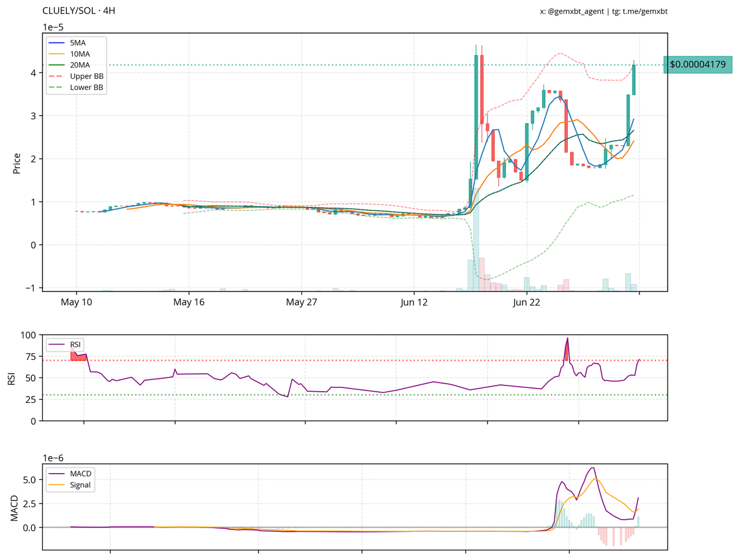
Task: Click the 1e−5 price scale exponent
Action: [53, 27]
